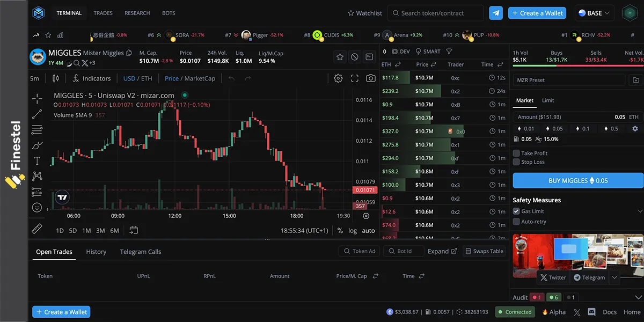Switch to the History tab
This screenshot has height=322, width=644.
(96, 252)
